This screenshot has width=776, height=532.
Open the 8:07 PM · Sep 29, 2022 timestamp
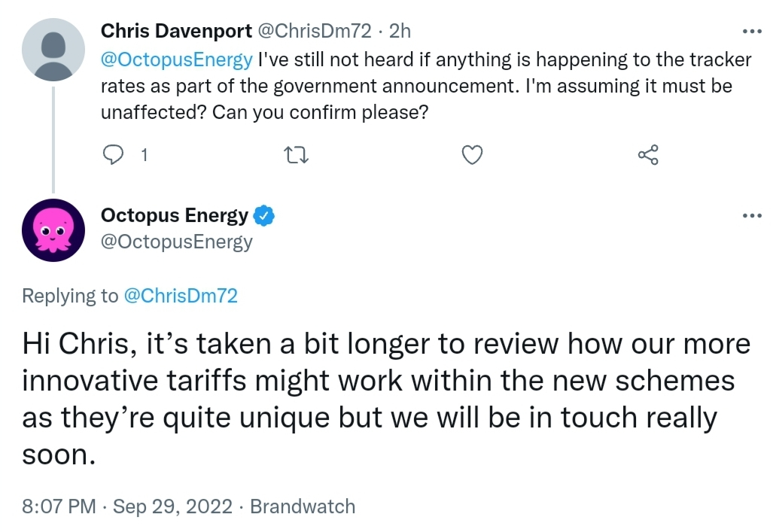(x=127, y=506)
